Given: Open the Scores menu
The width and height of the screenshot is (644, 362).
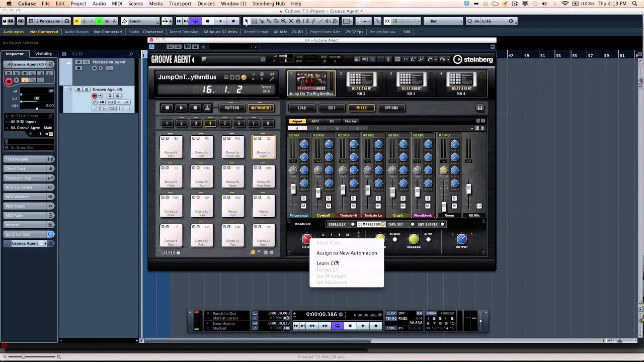Looking at the screenshot, I should pyautogui.click(x=135, y=4).
